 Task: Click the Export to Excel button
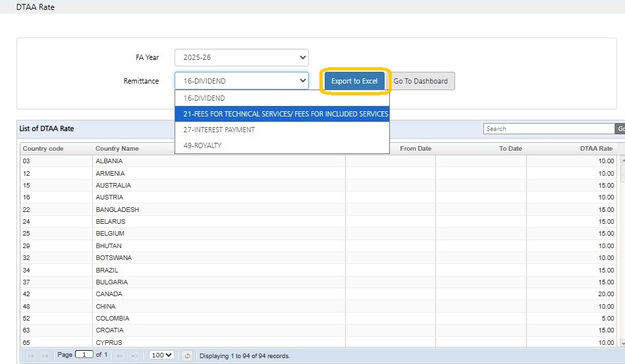click(354, 81)
